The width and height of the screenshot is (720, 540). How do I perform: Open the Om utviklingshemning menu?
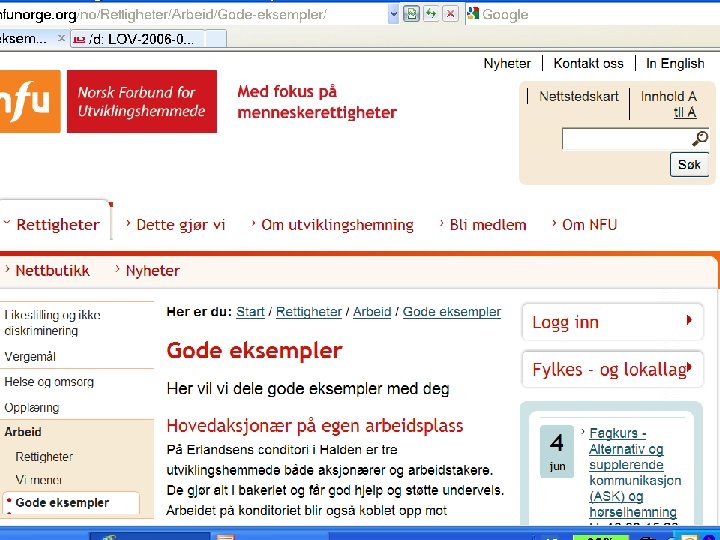337,225
